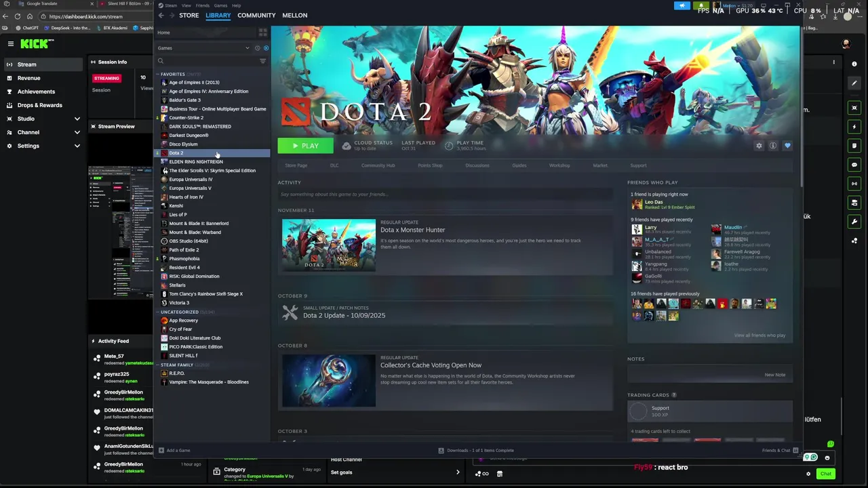Image resolution: width=868 pixels, height=488 pixels.
Task: Expand Channel section in Kick sidebar
Action: 77,132
